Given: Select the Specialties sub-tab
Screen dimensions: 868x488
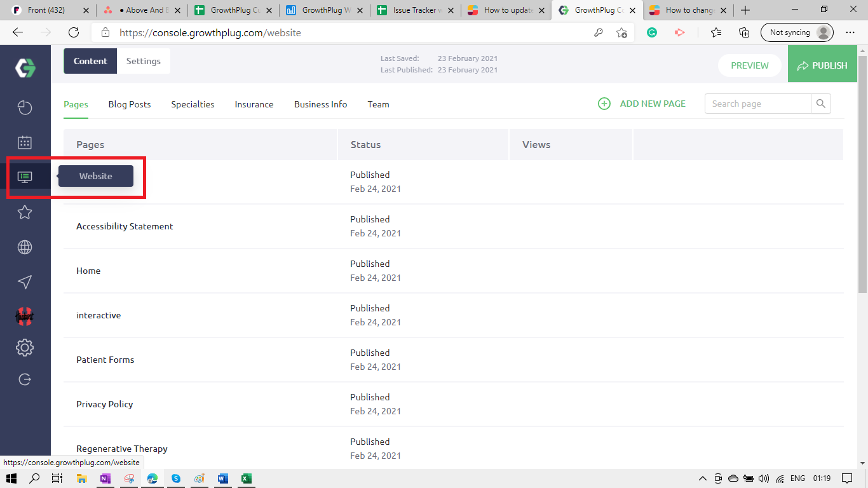Looking at the screenshot, I should pos(193,104).
